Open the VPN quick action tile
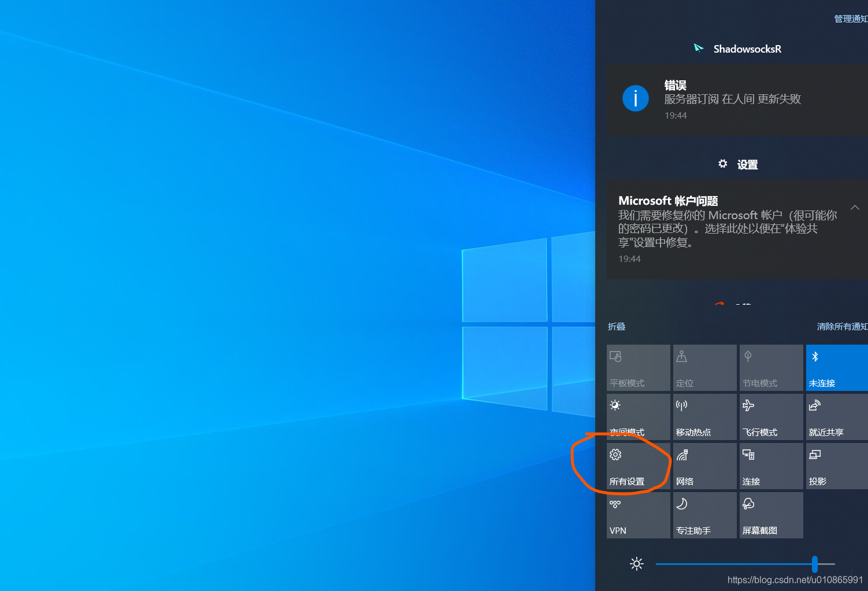This screenshot has width=868, height=591. pos(639,515)
